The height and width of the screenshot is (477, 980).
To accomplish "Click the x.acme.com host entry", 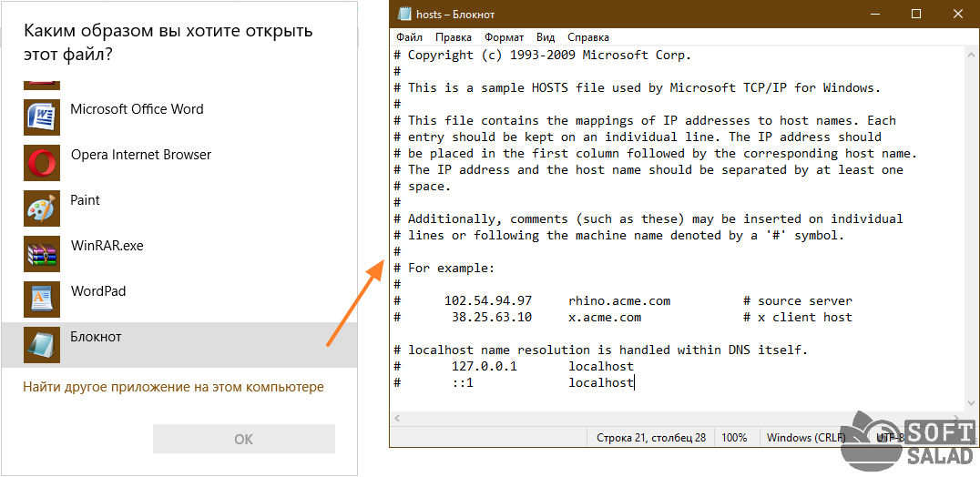I will tap(605, 317).
